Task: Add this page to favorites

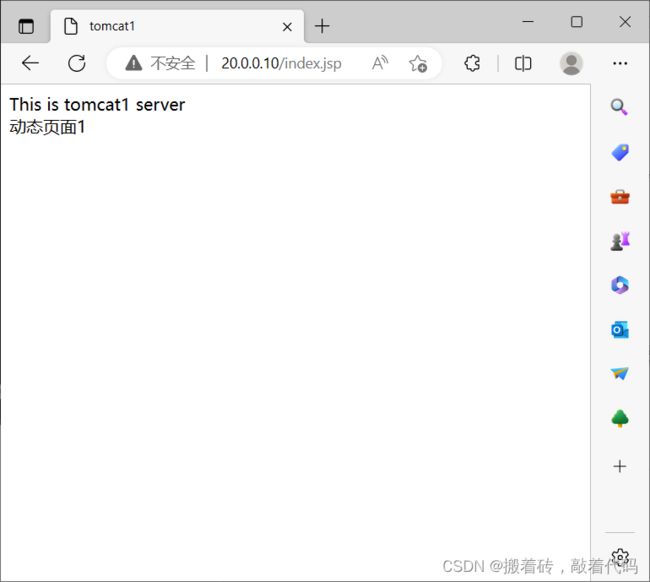Action: click(x=417, y=64)
